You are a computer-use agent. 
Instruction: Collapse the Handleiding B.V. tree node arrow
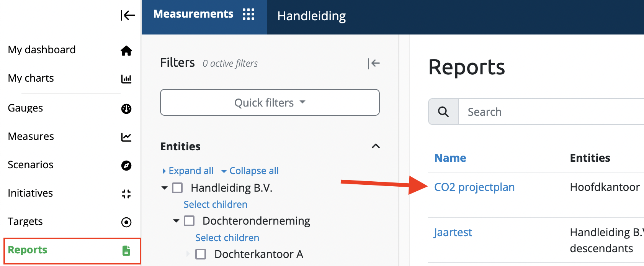click(165, 188)
